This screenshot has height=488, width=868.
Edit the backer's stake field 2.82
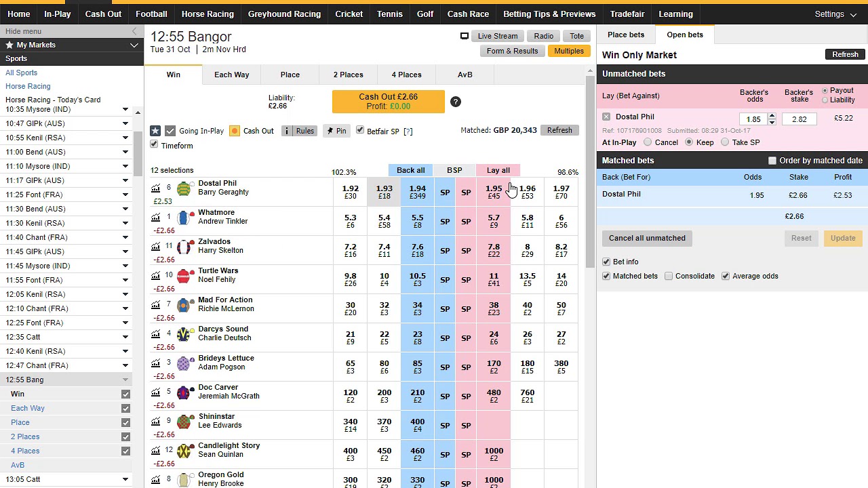point(800,119)
